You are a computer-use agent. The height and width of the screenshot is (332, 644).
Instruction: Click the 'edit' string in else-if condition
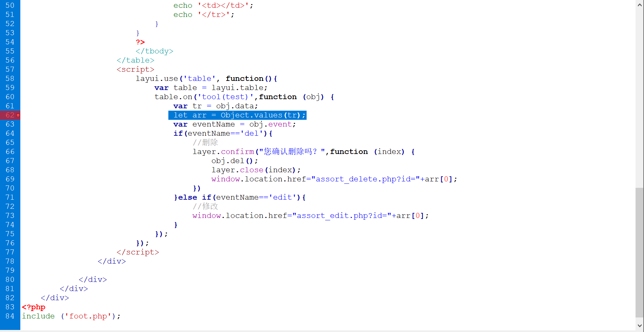click(x=283, y=197)
